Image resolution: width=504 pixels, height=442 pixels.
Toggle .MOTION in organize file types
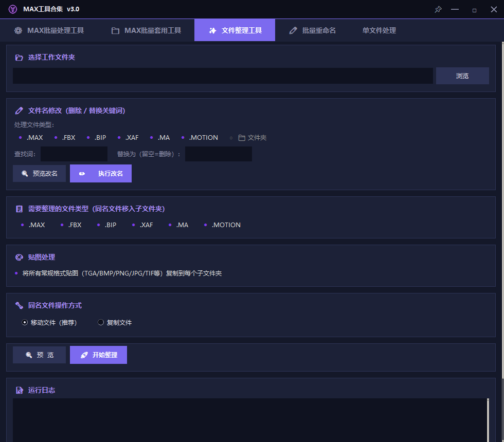(x=222, y=225)
